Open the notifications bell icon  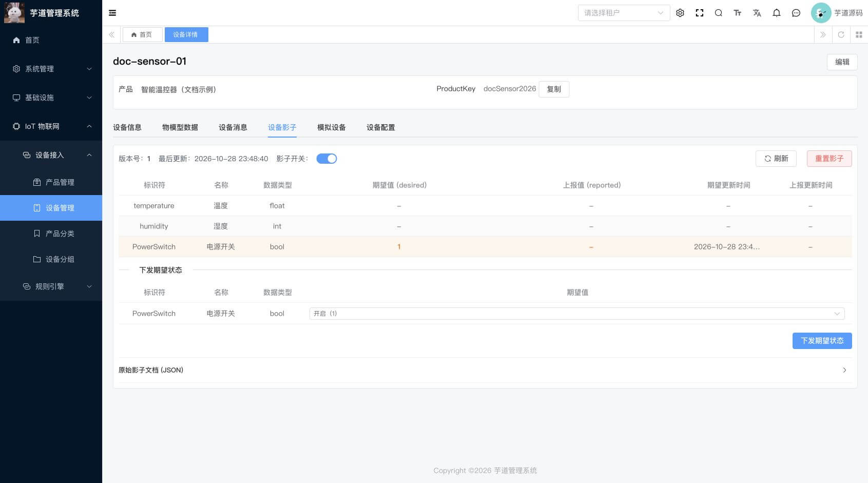[777, 13]
